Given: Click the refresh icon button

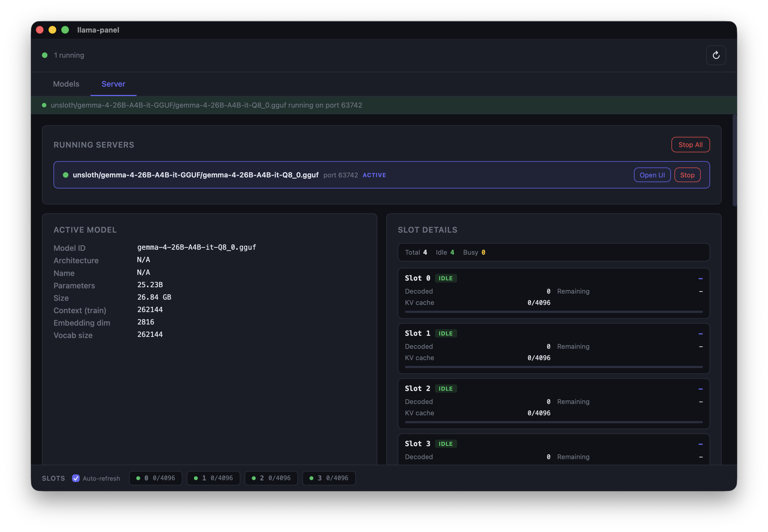Looking at the screenshot, I should click(716, 55).
